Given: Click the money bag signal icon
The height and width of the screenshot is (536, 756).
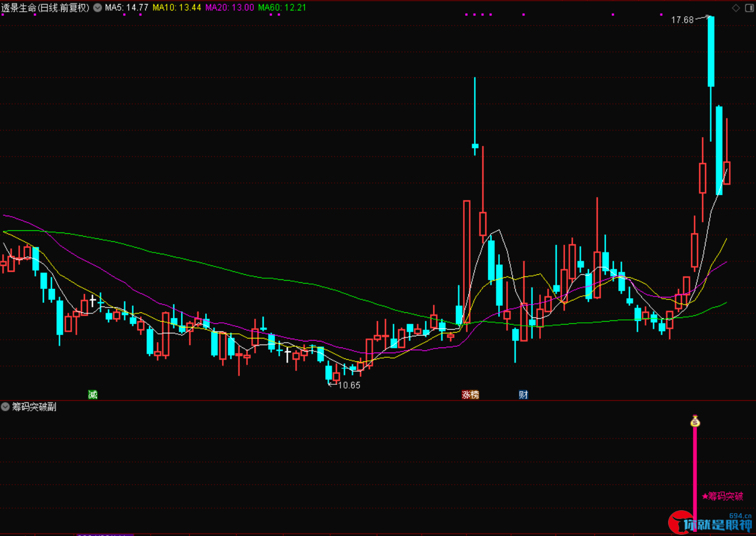Looking at the screenshot, I should coord(695,421).
